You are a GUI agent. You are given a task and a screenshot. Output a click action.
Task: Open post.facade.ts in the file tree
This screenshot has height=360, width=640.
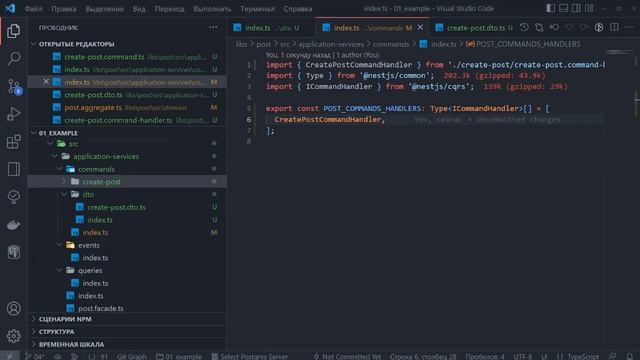click(127, 308)
